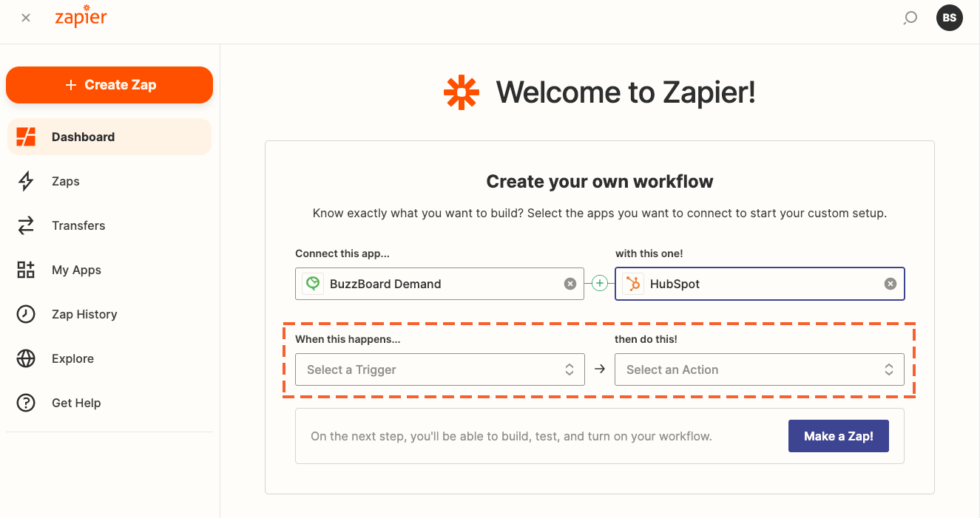Click the Explore globe icon
Screen dimensions: 980x518
(26, 358)
